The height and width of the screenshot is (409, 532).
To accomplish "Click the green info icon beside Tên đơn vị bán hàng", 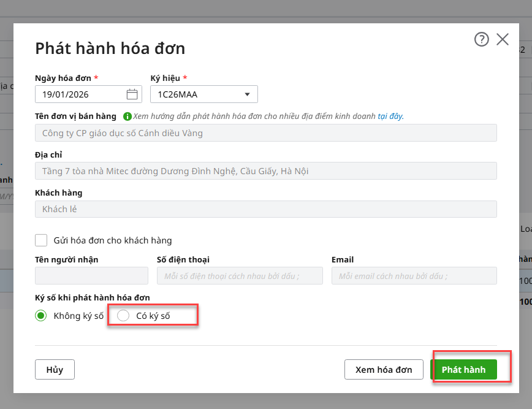I will pos(127,116).
